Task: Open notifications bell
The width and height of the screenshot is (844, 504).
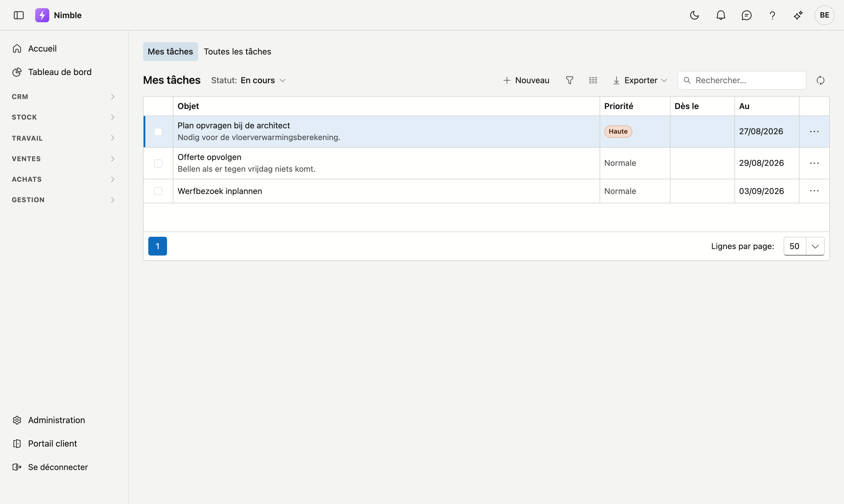Action: [721, 15]
